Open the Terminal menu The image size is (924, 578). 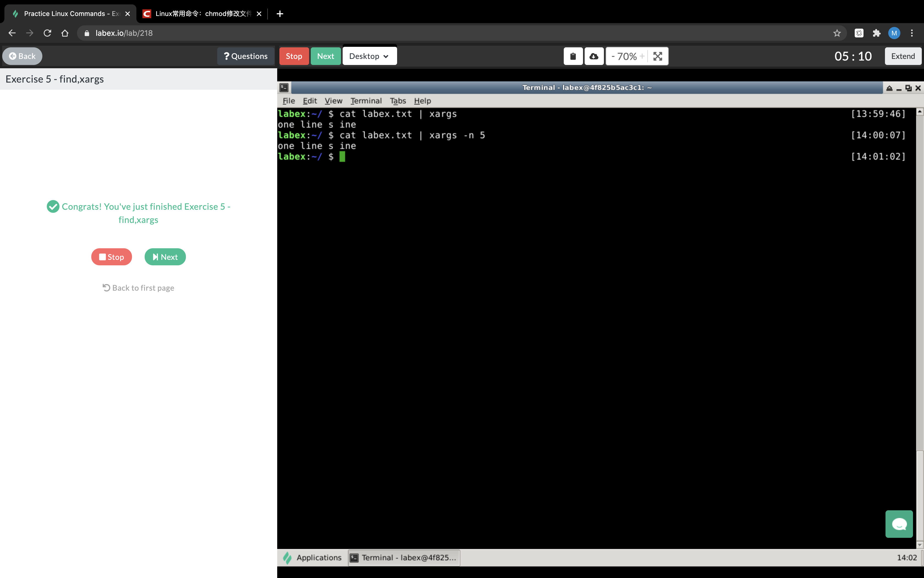[x=366, y=101]
